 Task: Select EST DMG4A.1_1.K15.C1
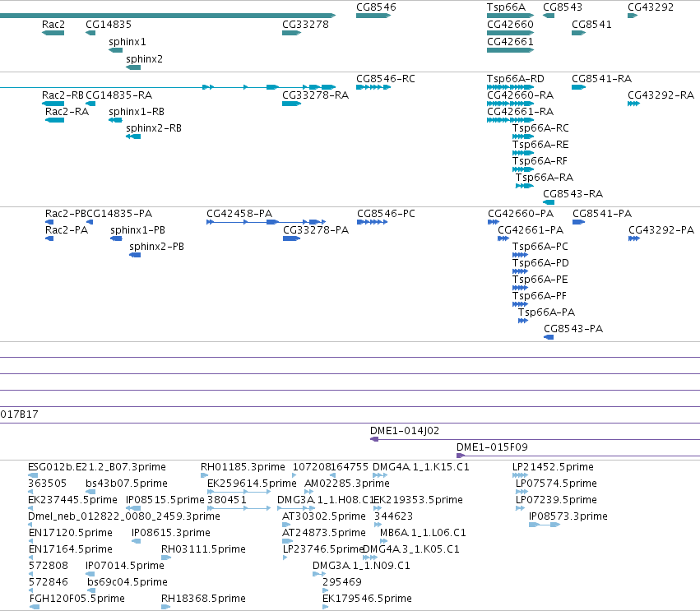pos(379,475)
